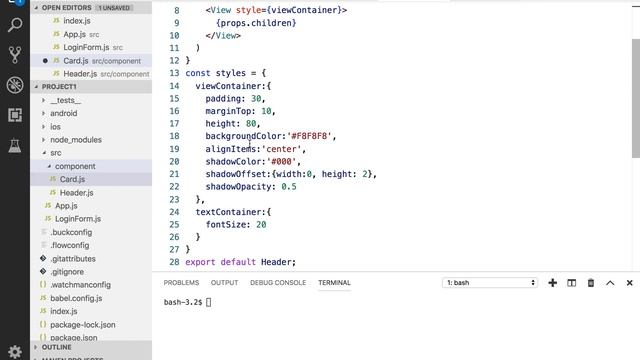The image size is (640, 360).
Task: Click 'const styles = {' on line 13
Action: pyautogui.click(x=226, y=73)
